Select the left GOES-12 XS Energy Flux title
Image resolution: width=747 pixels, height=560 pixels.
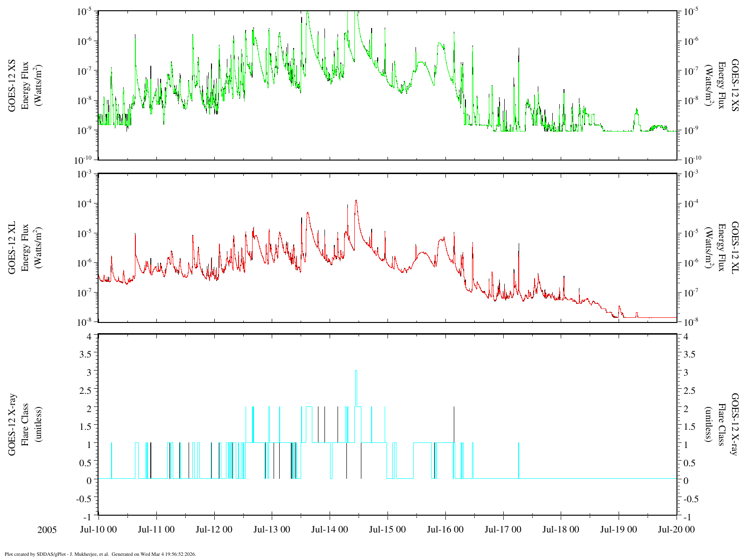tap(25, 85)
